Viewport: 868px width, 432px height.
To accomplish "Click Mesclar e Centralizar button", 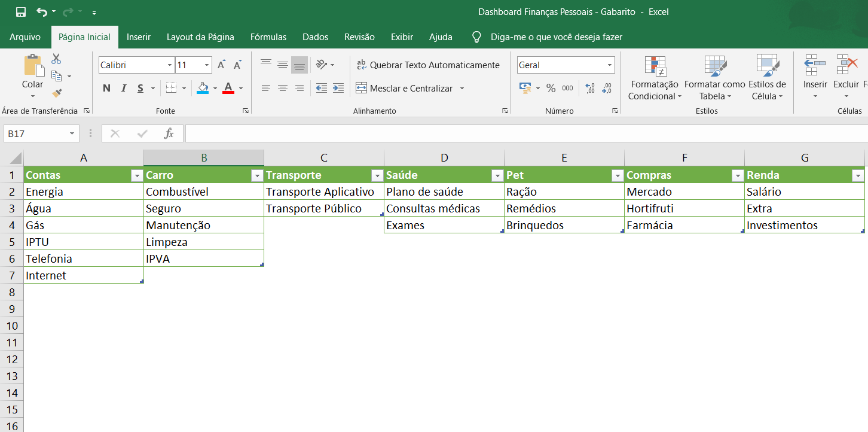I will pos(405,89).
